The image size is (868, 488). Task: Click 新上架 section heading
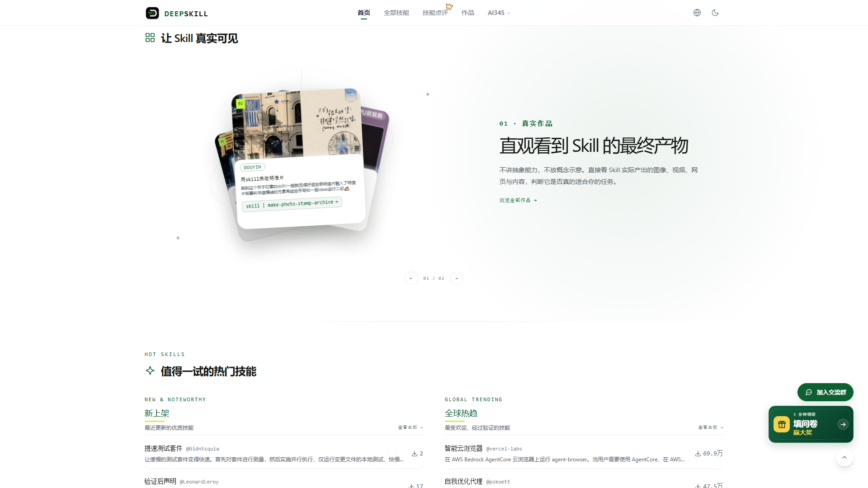point(157,413)
